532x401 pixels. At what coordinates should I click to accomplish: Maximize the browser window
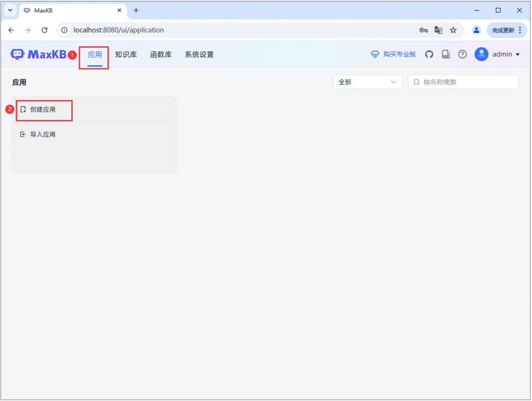coord(498,10)
